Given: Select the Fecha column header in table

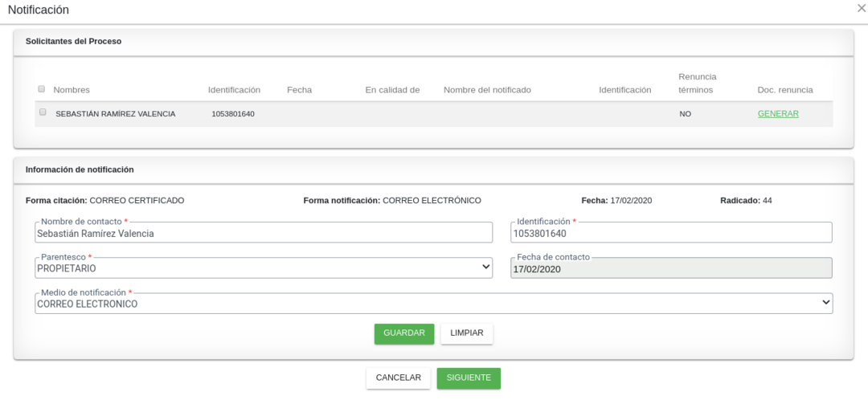Looking at the screenshot, I should (299, 90).
